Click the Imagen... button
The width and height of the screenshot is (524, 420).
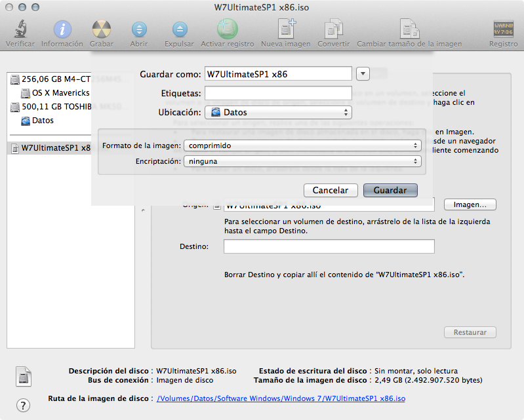470,204
